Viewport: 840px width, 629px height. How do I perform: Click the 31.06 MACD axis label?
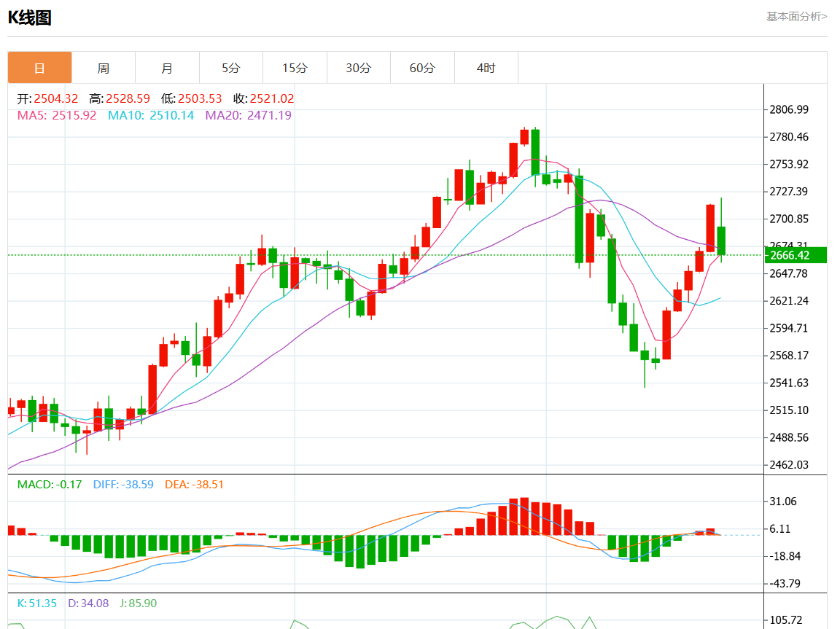783,501
